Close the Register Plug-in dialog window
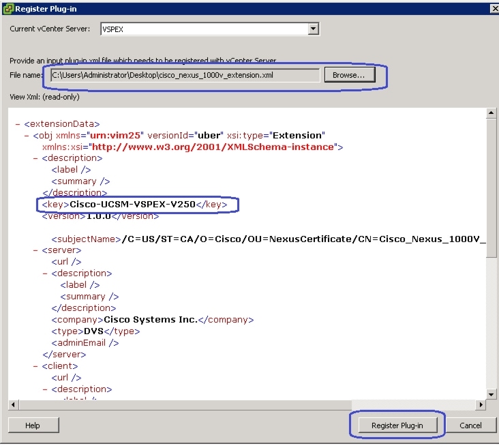The width and height of the screenshot is (499, 448). [494, 9]
